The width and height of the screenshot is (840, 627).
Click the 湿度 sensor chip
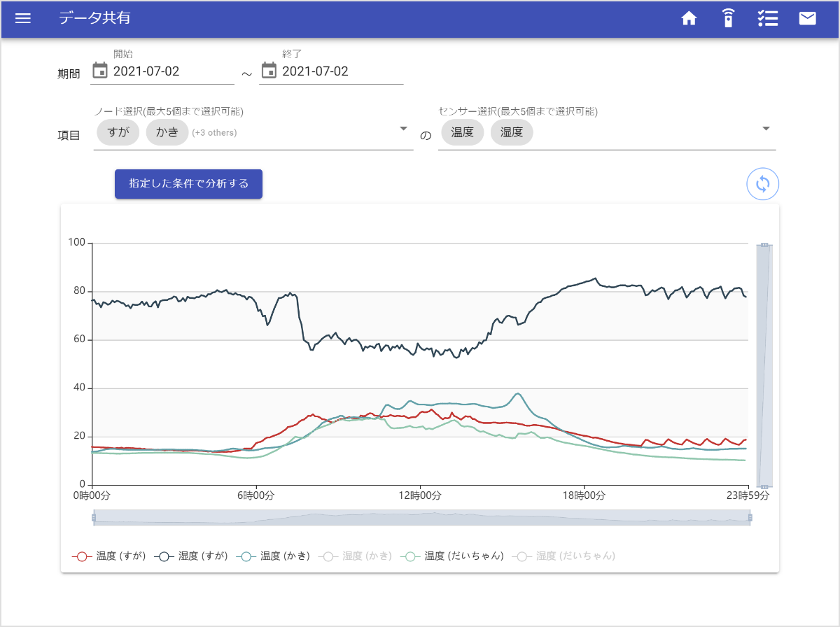(512, 132)
